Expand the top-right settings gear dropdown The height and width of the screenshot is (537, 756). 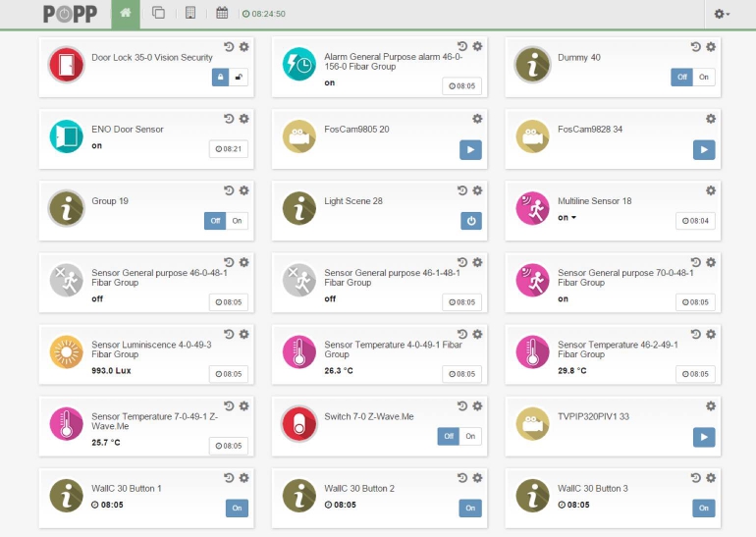(x=722, y=14)
